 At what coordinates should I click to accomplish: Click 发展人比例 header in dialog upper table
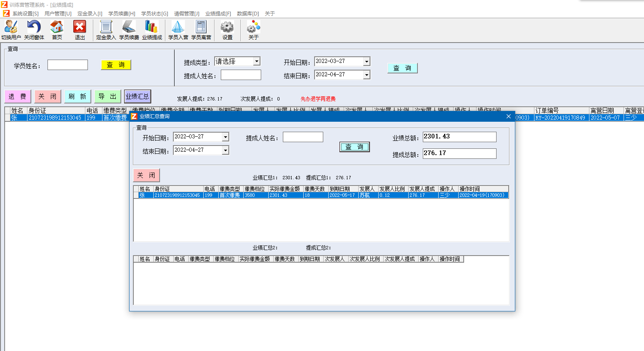[393, 189]
